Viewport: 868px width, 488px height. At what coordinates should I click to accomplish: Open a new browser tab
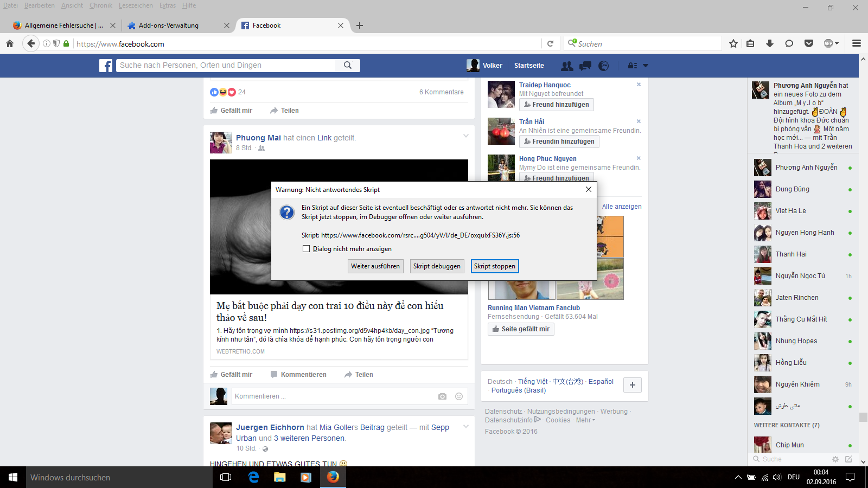click(360, 25)
